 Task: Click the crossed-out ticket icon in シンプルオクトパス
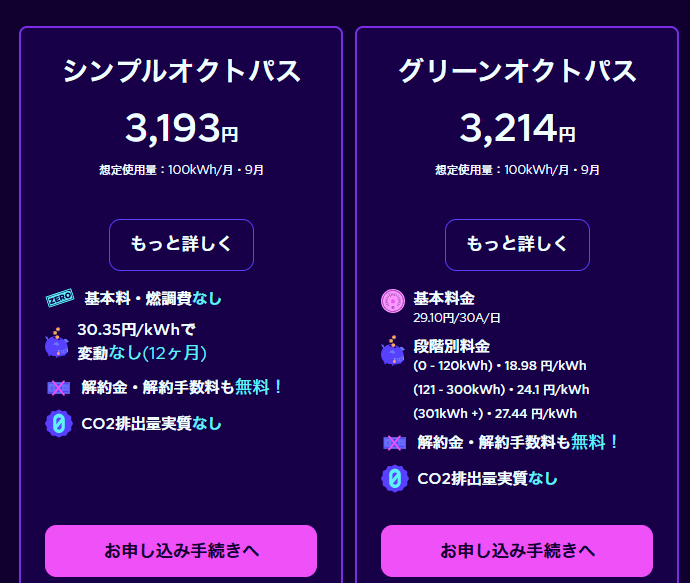[x=59, y=387]
